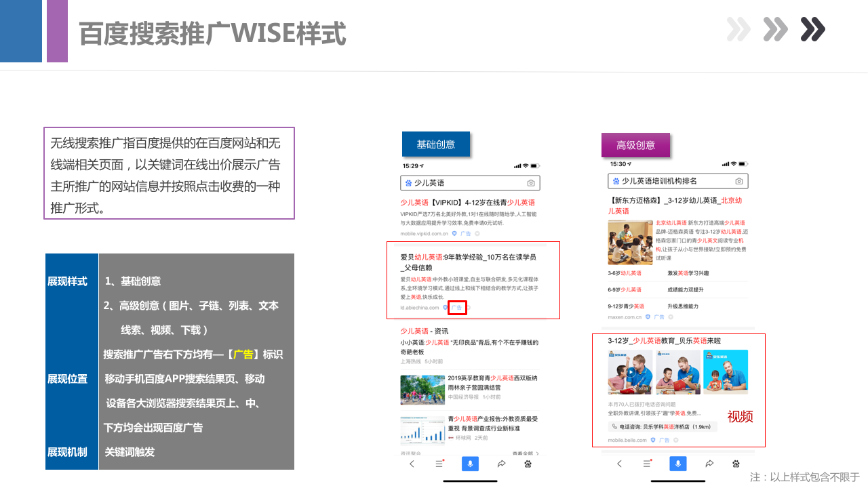The width and height of the screenshot is (868, 488).
Task: Click the slide title 百度搜索推广WISE样式
Action: point(212,33)
